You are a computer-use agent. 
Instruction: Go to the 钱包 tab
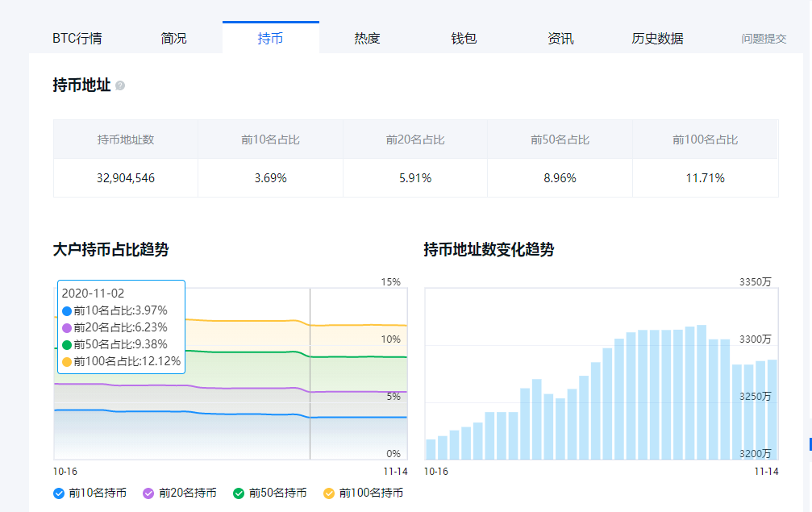tap(464, 39)
